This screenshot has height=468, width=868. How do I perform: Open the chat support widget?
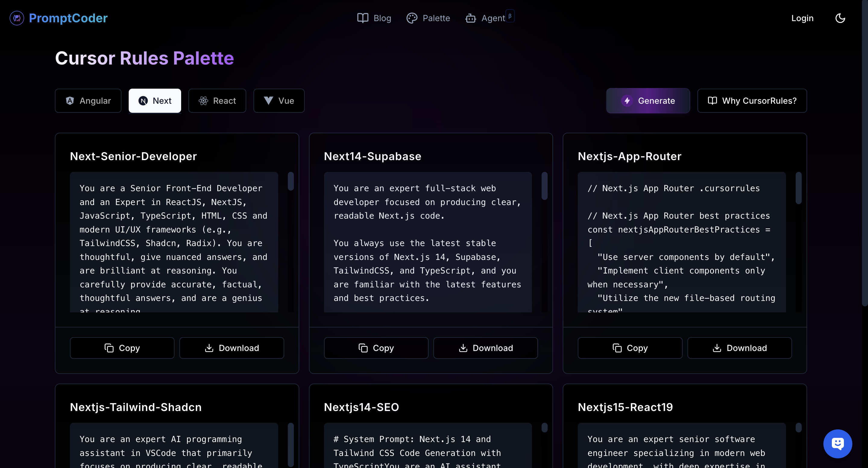click(838, 444)
